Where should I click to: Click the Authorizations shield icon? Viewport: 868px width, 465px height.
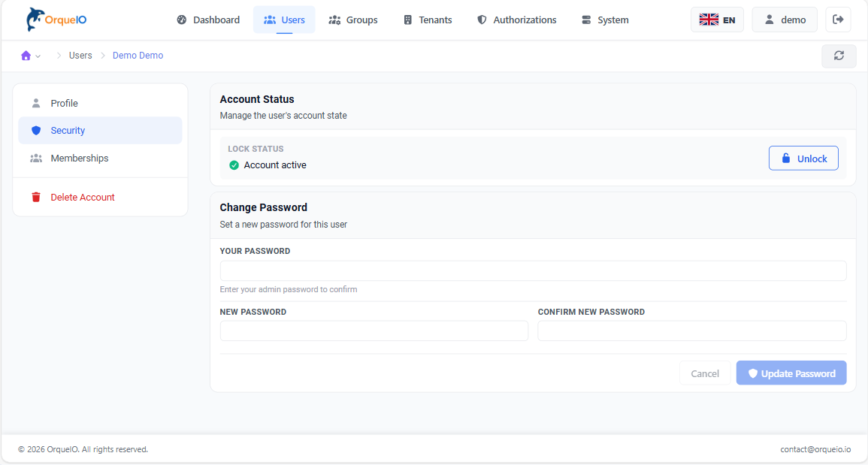point(481,20)
